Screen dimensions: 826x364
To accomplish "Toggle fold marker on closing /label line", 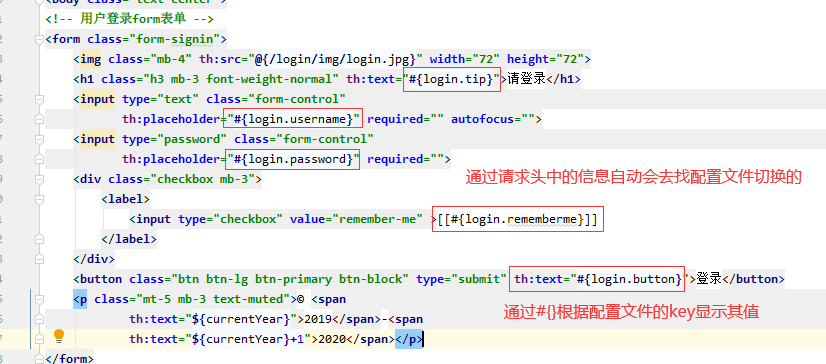I will coord(38,239).
